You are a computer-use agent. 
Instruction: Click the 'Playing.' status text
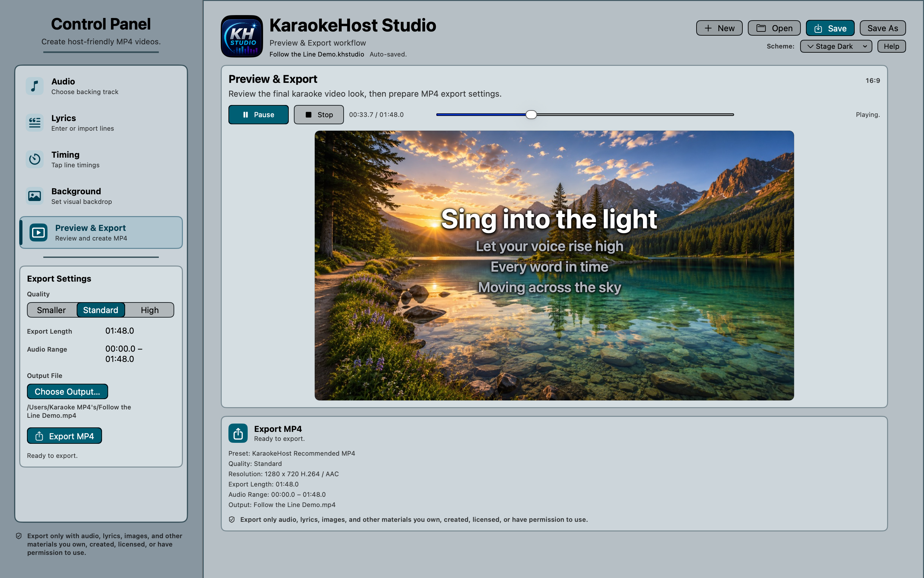(x=868, y=115)
